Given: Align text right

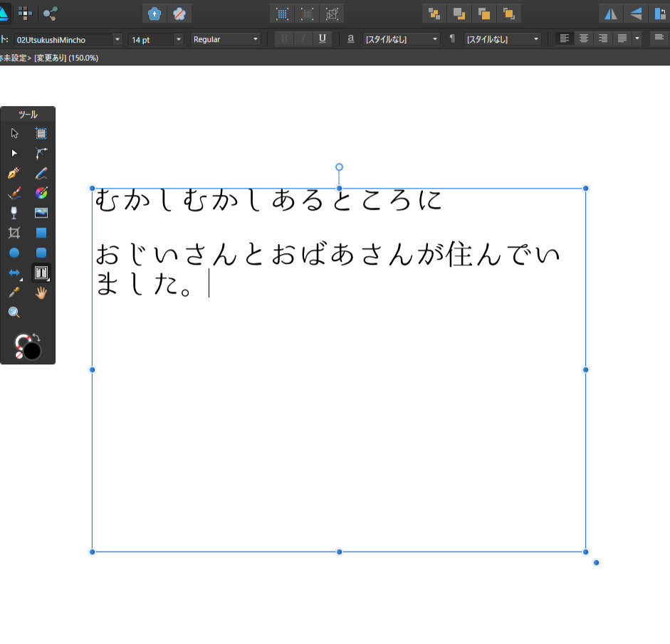Looking at the screenshot, I should 603,39.
